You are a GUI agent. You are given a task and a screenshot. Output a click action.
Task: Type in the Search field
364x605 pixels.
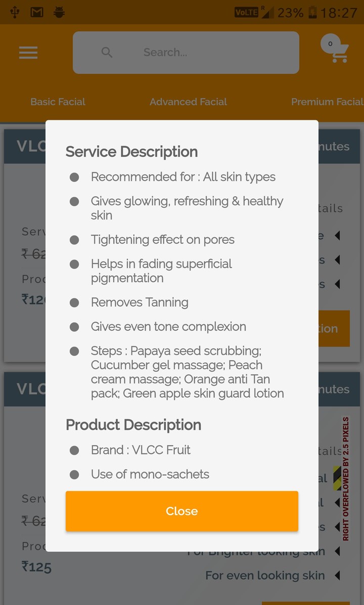coord(202,52)
